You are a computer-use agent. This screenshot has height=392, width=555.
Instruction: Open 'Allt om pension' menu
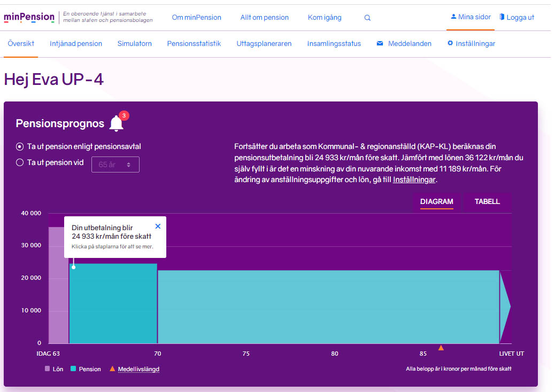pyautogui.click(x=264, y=18)
